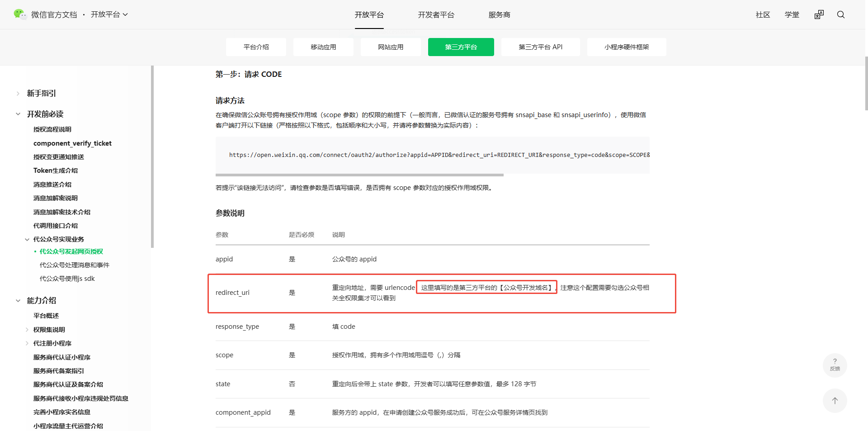Collapse the 能力介绍 section
This screenshot has height=431, width=868.
coord(18,301)
